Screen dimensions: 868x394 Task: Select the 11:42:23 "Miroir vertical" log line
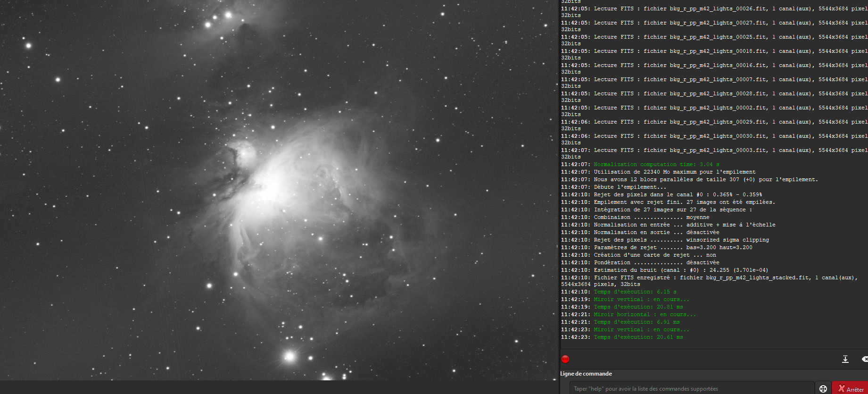pos(625,329)
